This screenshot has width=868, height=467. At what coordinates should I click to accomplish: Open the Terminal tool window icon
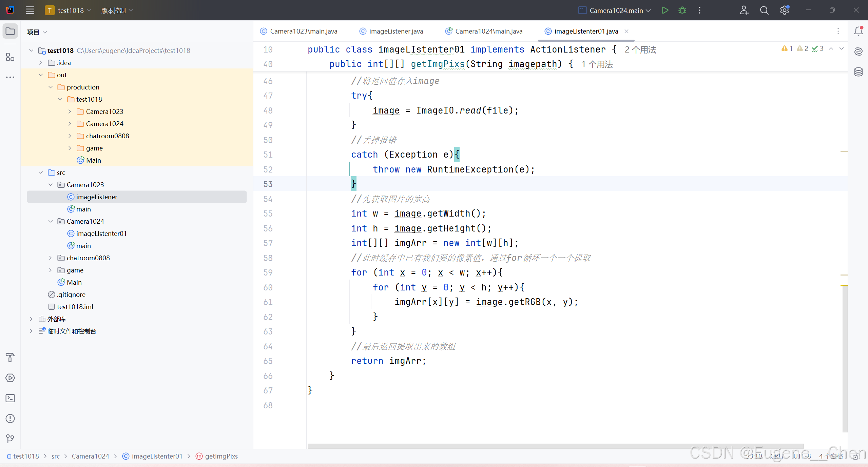point(10,398)
